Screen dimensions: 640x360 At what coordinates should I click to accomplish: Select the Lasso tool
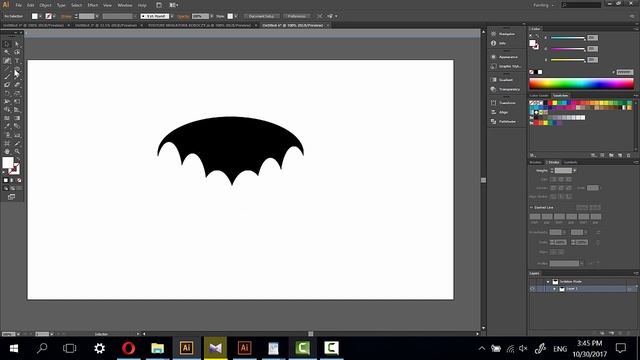click(17, 52)
